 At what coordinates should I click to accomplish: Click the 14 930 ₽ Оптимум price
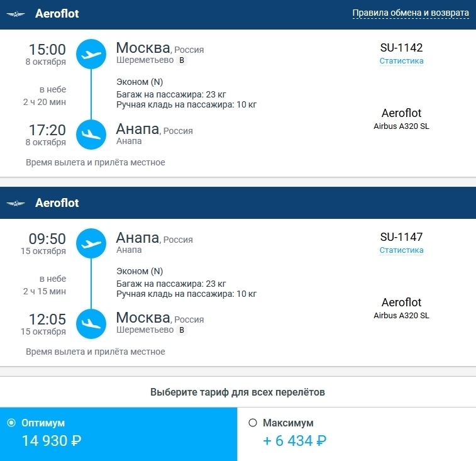point(52,441)
